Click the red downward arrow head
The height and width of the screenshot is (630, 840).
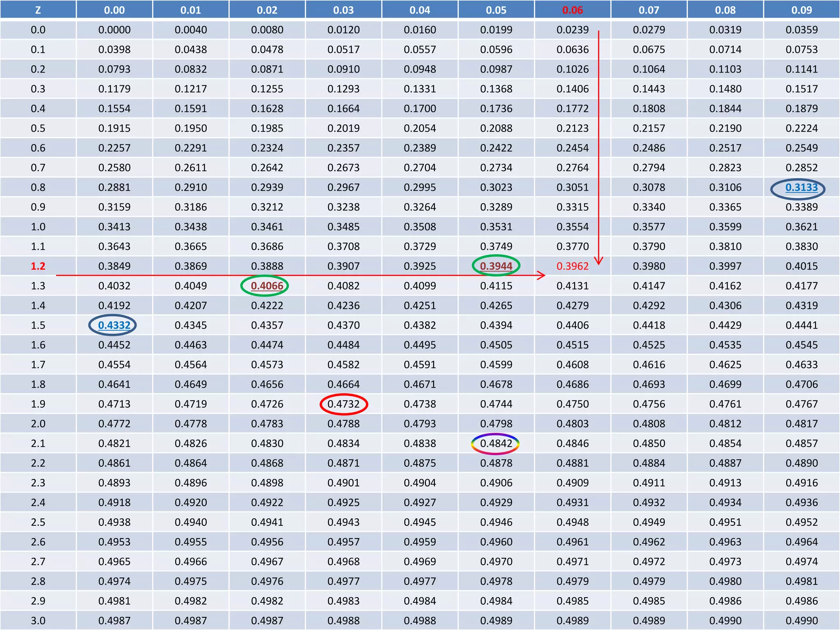click(x=598, y=261)
